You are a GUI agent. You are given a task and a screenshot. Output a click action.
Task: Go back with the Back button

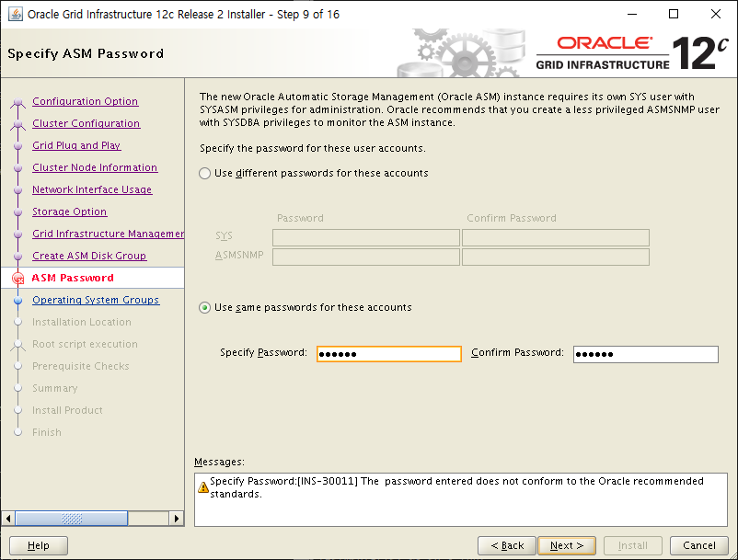[x=507, y=545]
